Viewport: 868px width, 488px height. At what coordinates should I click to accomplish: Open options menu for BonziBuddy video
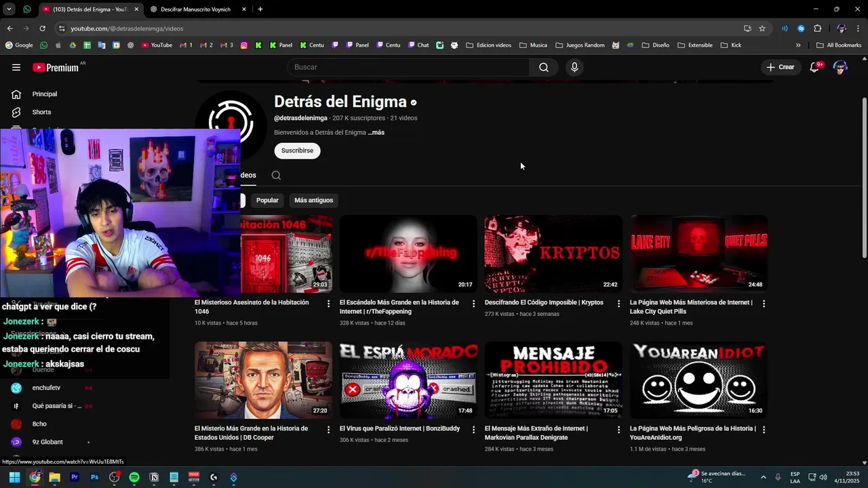pyautogui.click(x=473, y=430)
